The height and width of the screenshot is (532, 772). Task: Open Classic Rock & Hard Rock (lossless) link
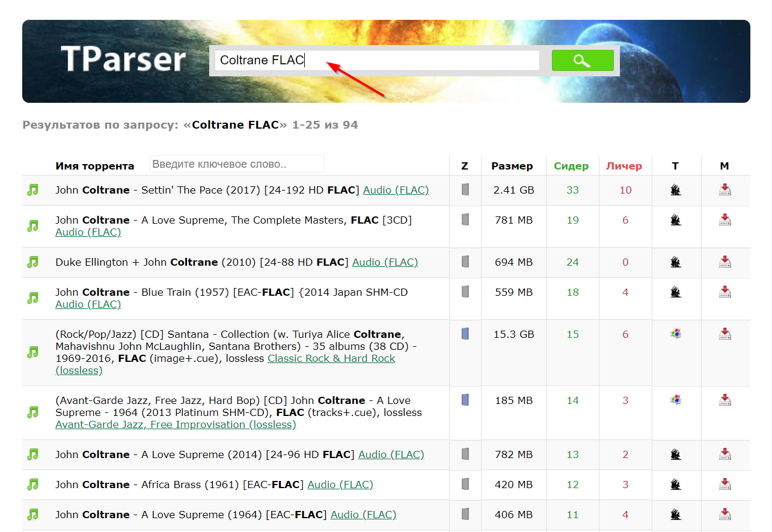coord(225,364)
